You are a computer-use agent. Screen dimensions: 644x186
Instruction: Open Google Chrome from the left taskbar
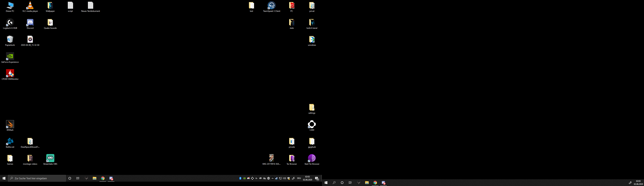103,178
